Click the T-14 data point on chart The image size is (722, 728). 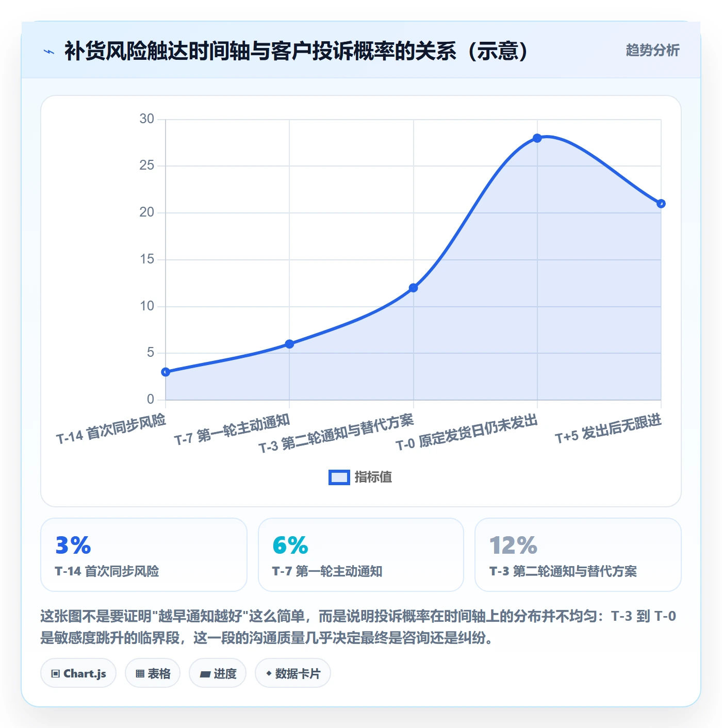166,372
